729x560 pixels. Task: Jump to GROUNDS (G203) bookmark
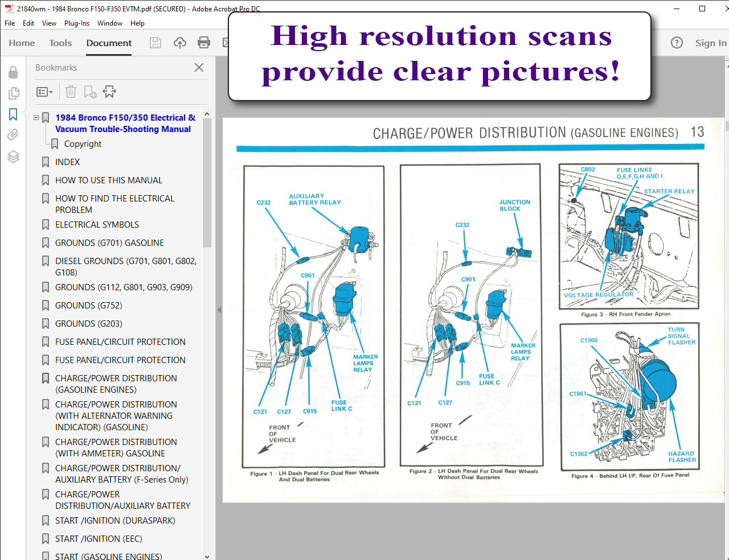click(x=89, y=324)
